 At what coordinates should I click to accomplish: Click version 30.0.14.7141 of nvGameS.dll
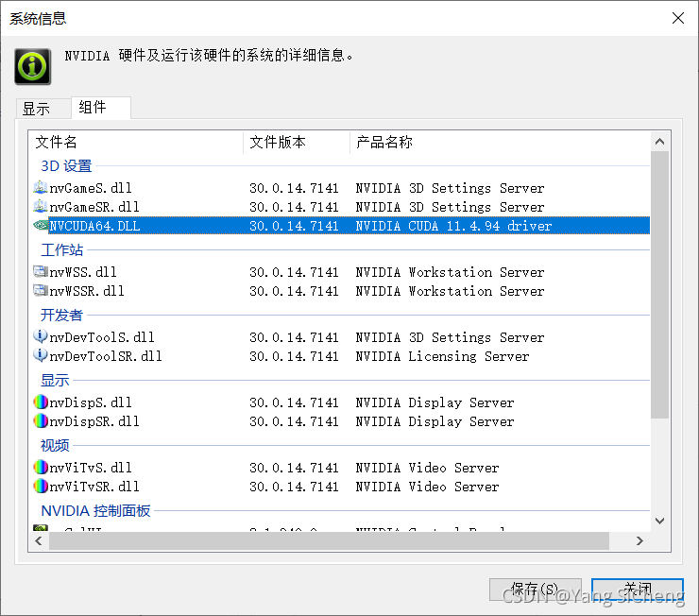point(294,188)
